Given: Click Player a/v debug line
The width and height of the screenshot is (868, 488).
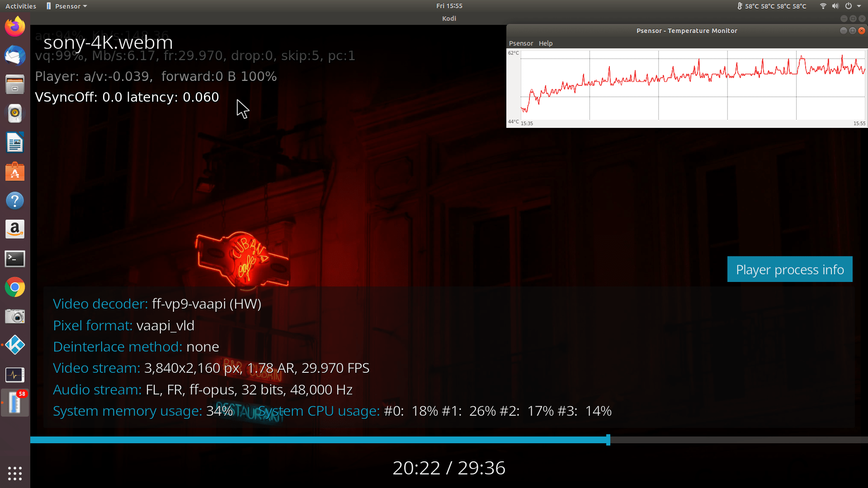Looking at the screenshot, I should click(x=156, y=76).
